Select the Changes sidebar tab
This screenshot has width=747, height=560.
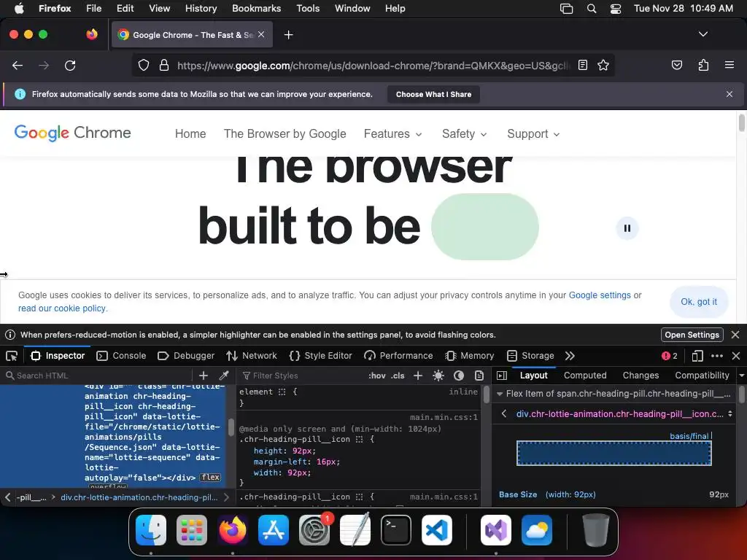(x=640, y=376)
